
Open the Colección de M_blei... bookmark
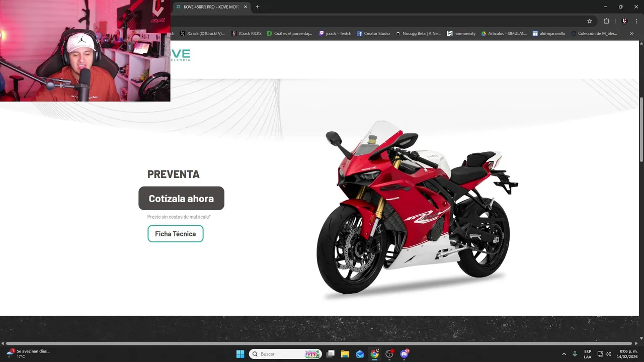594,34
